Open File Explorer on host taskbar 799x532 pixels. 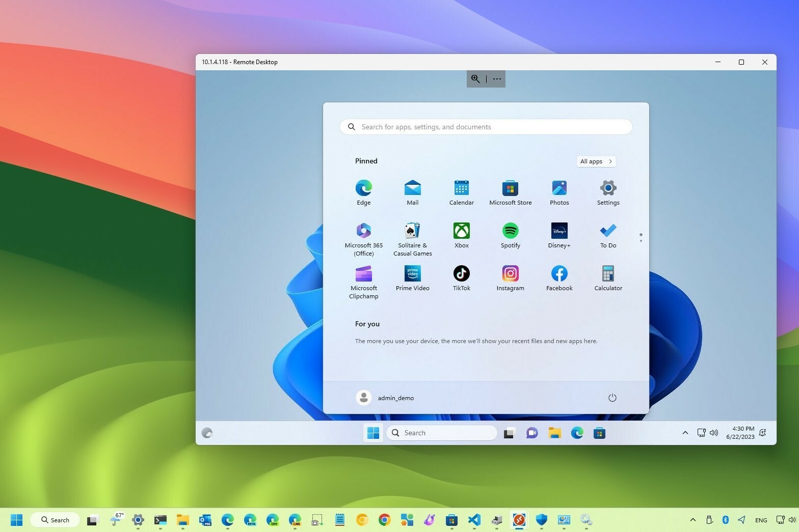coord(182,520)
